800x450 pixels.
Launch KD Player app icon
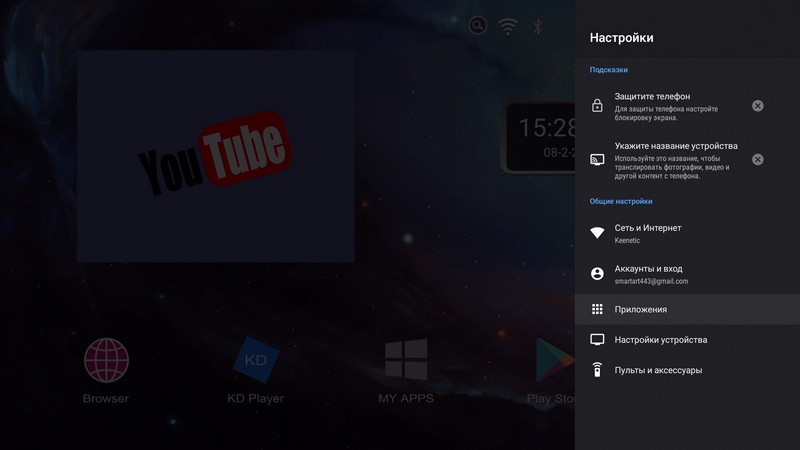pyautogui.click(x=255, y=361)
